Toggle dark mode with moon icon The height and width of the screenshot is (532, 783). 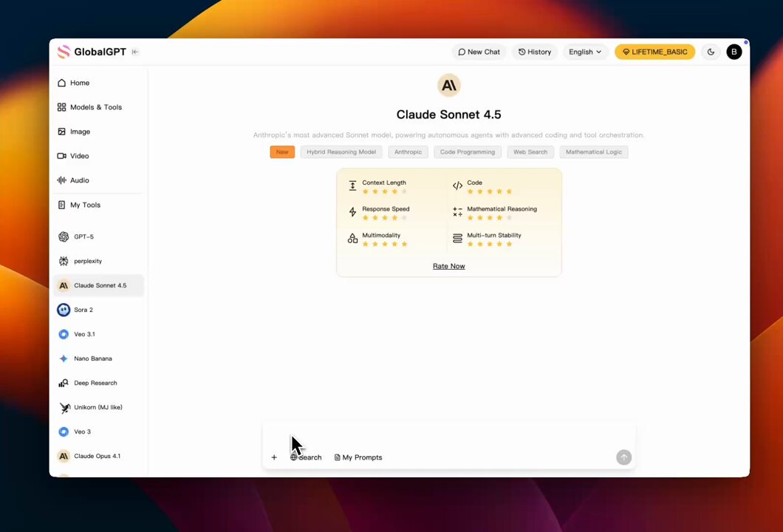click(x=711, y=52)
